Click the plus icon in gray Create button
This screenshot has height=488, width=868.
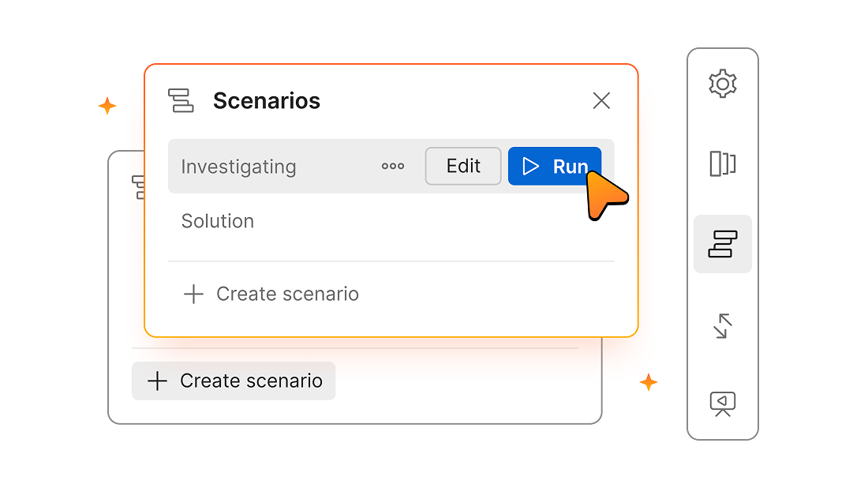click(x=158, y=381)
